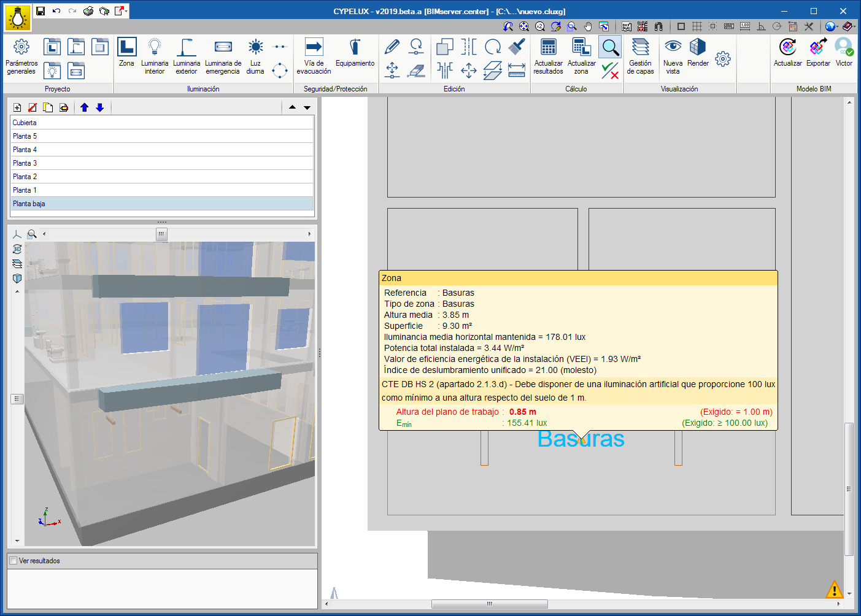Move floor down with blue arrow
The width and height of the screenshot is (861, 616).
[100, 107]
